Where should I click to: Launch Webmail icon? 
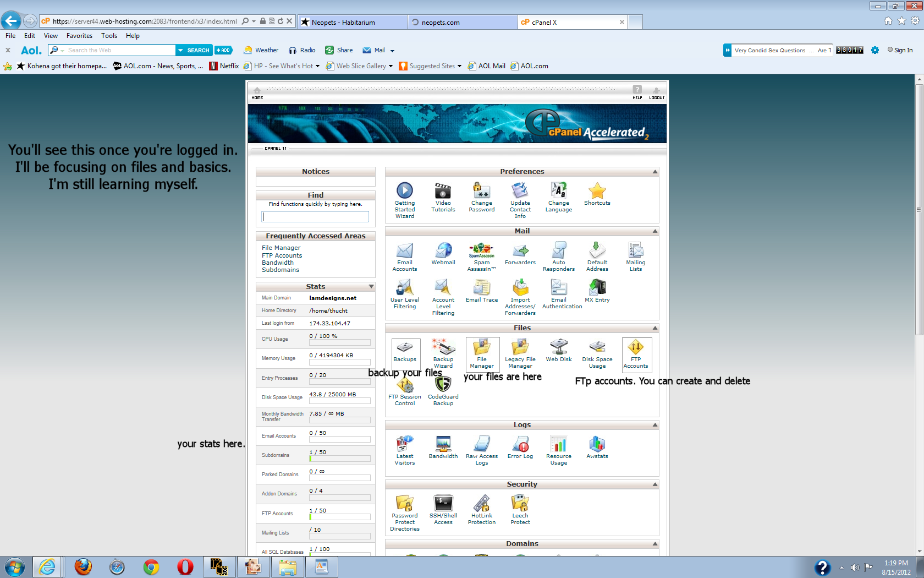point(443,250)
